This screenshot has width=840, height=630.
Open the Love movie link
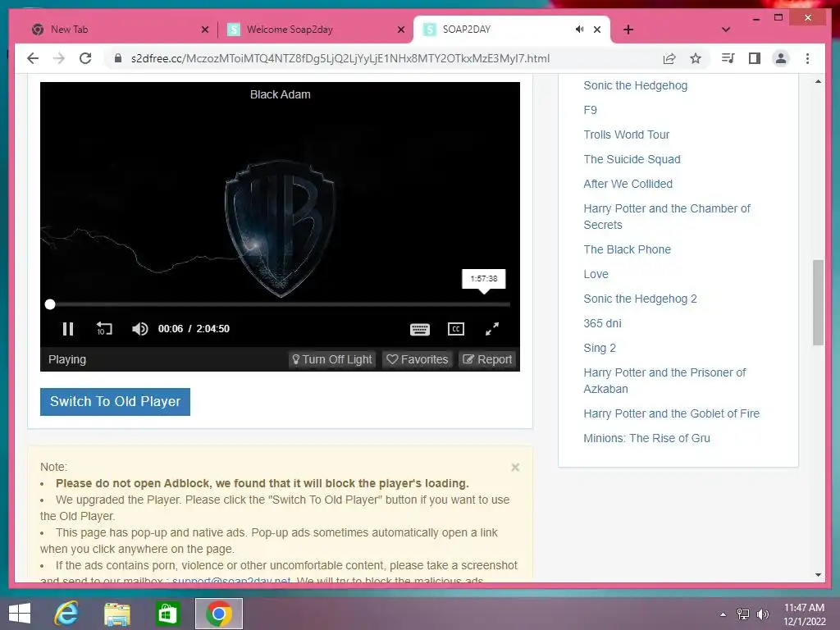pos(596,274)
